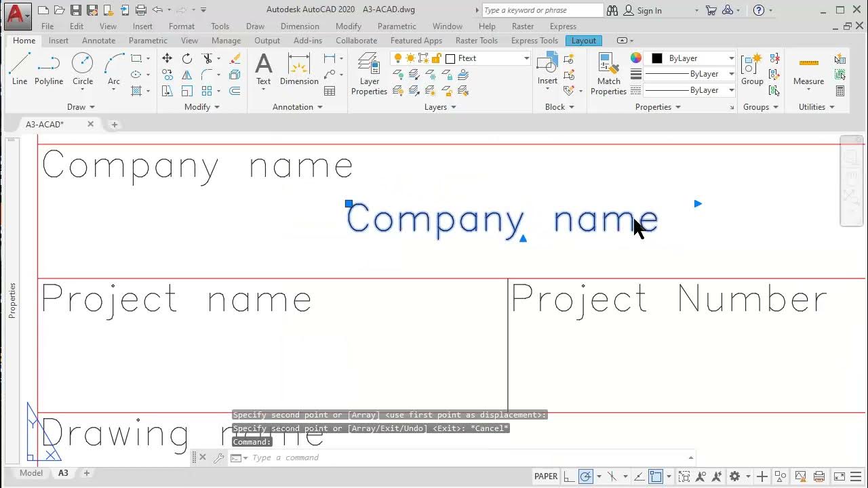Image resolution: width=868 pixels, height=488 pixels.
Task: Select the Copy objects tool
Action: [x=167, y=75]
